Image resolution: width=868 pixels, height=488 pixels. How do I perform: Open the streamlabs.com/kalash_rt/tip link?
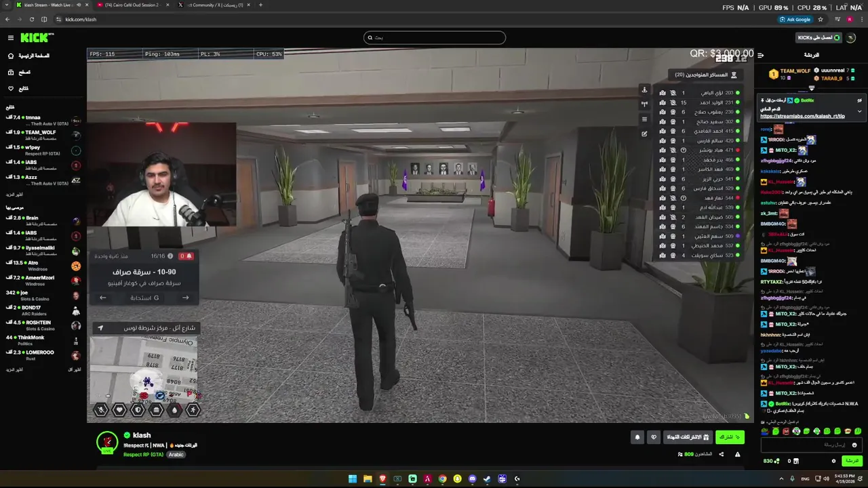802,116
